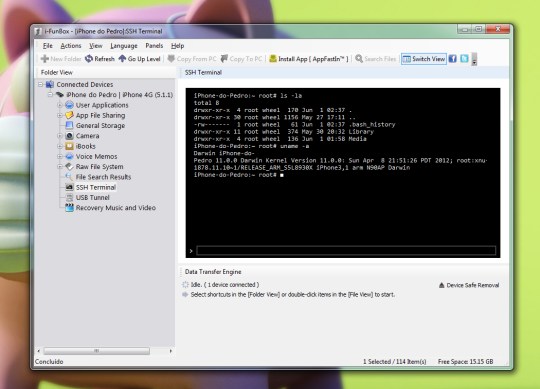This screenshot has width=540, height=389.
Task: Click the Raw File System icon
Action: [x=70, y=167]
